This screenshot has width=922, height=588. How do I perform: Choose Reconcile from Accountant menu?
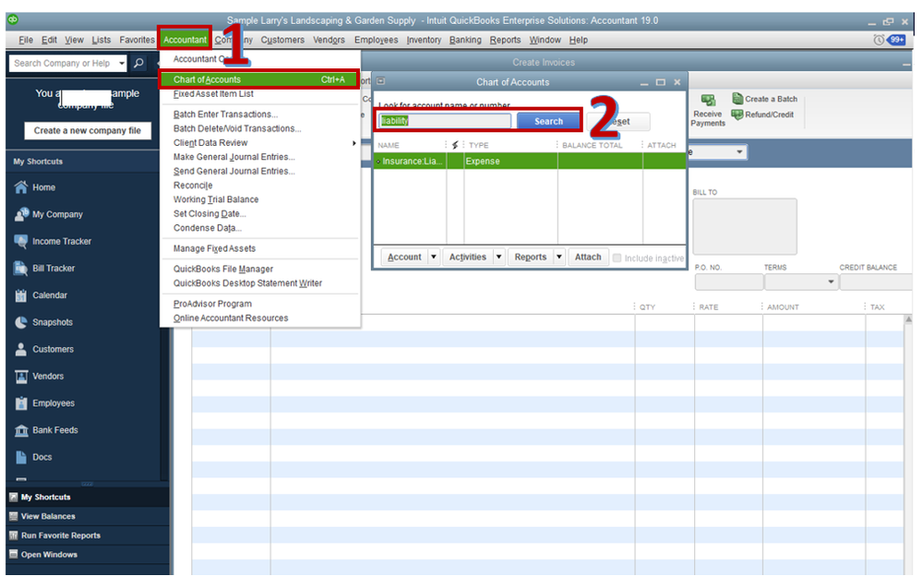(x=193, y=186)
